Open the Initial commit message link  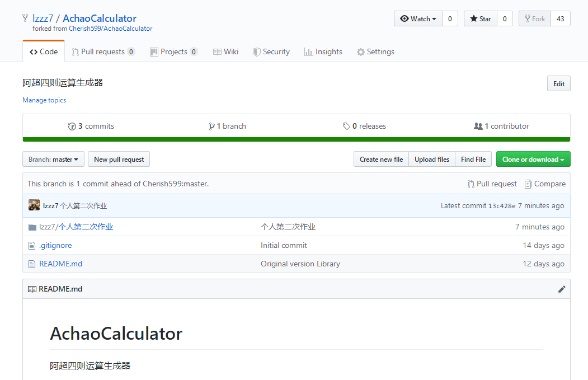[x=284, y=245]
